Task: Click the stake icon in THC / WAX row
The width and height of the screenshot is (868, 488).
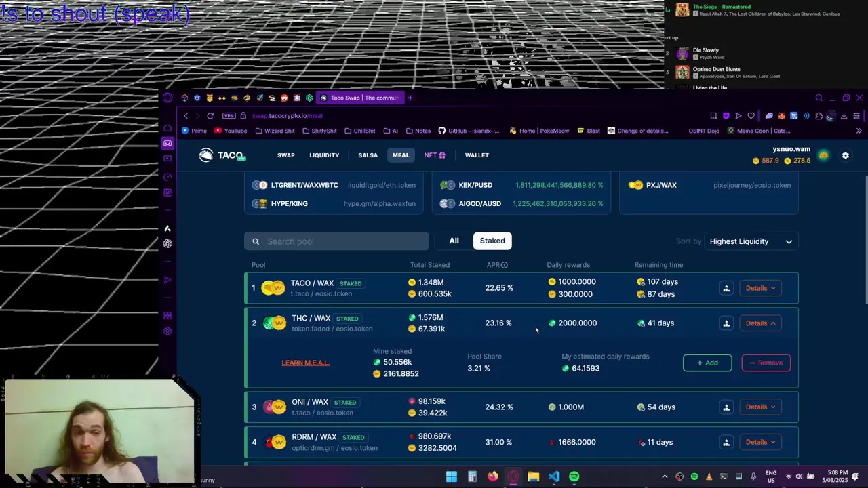Action: [x=726, y=323]
